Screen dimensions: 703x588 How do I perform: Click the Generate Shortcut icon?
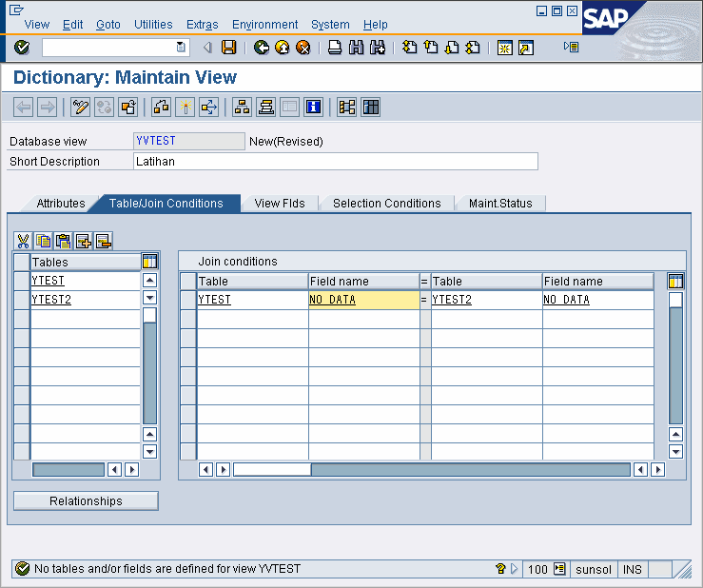tap(526, 47)
